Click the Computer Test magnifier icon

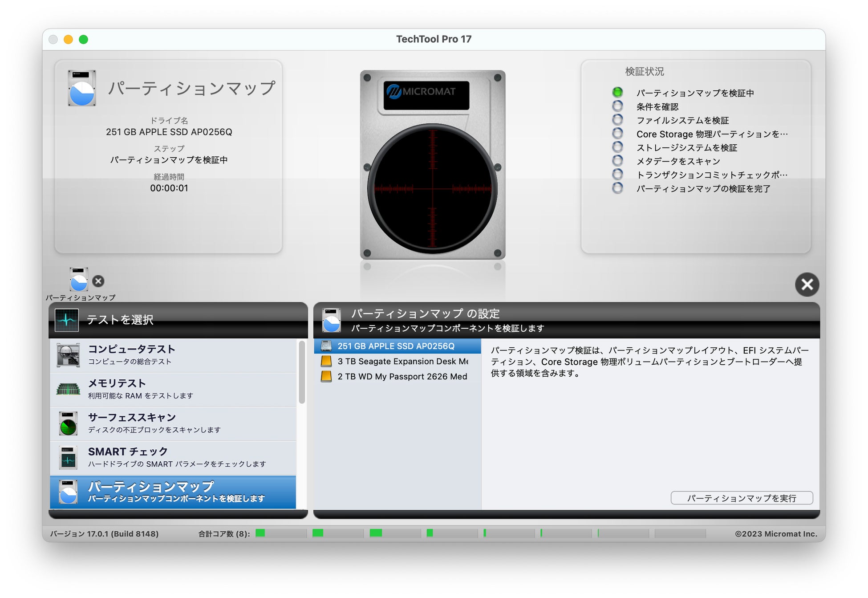[x=68, y=355]
